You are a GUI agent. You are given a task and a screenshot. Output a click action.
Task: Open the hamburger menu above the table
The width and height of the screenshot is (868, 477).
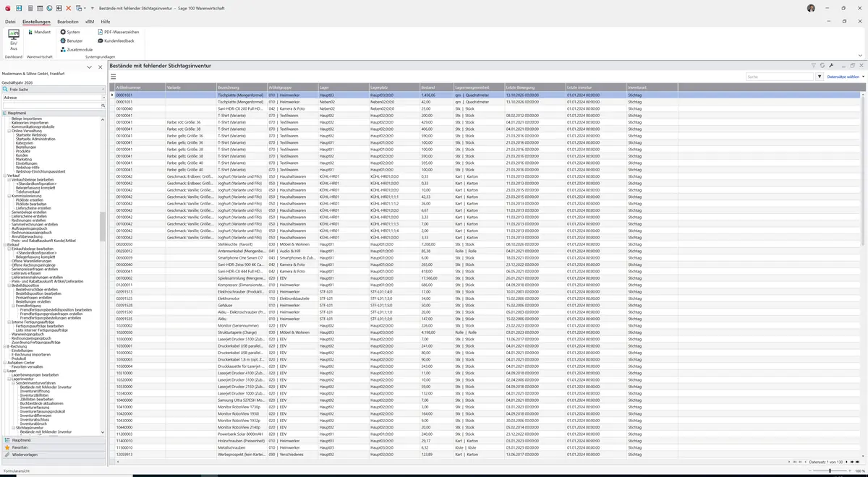pos(113,77)
